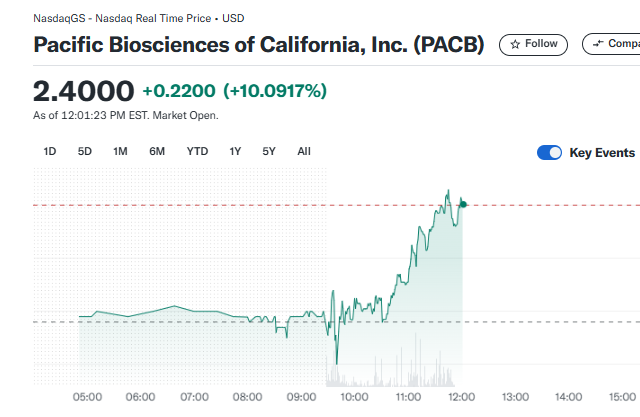Click the Key Events label
Image resolution: width=640 pixels, height=417 pixels.
[x=602, y=153]
